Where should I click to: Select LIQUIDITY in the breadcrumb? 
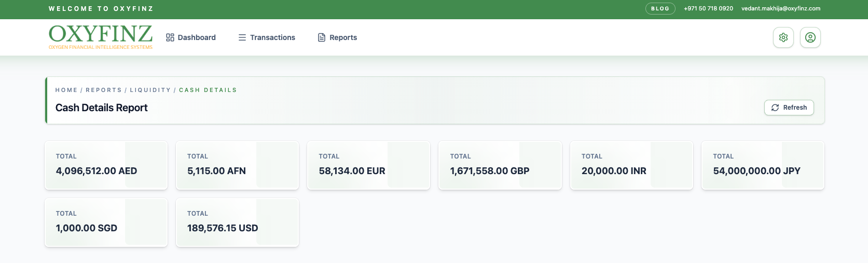(150, 90)
